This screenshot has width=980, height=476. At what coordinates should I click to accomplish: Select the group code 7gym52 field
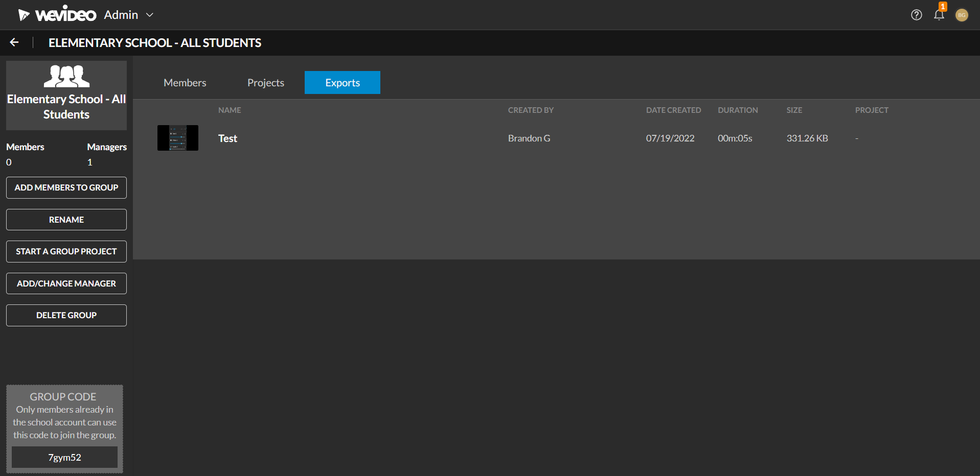64,457
